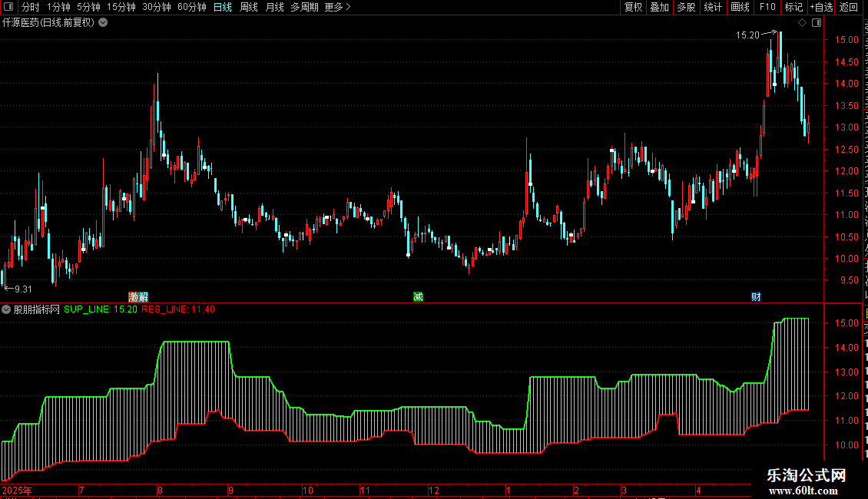Open the 多股 multi-stock view

pyautogui.click(x=686, y=7)
